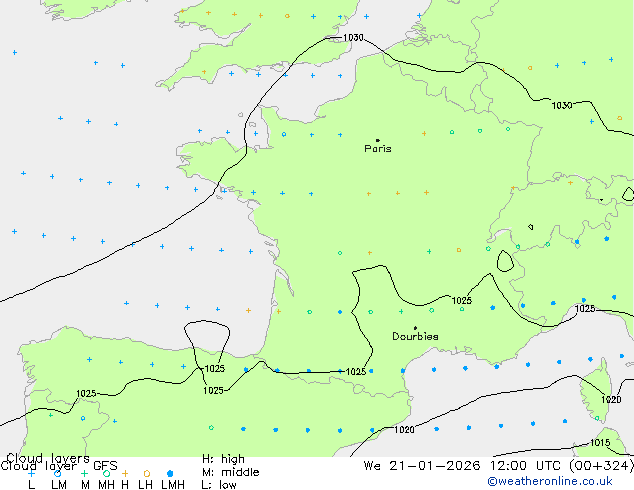The height and width of the screenshot is (490, 634).
Task: Click the GFS model label
Action: [105, 466]
